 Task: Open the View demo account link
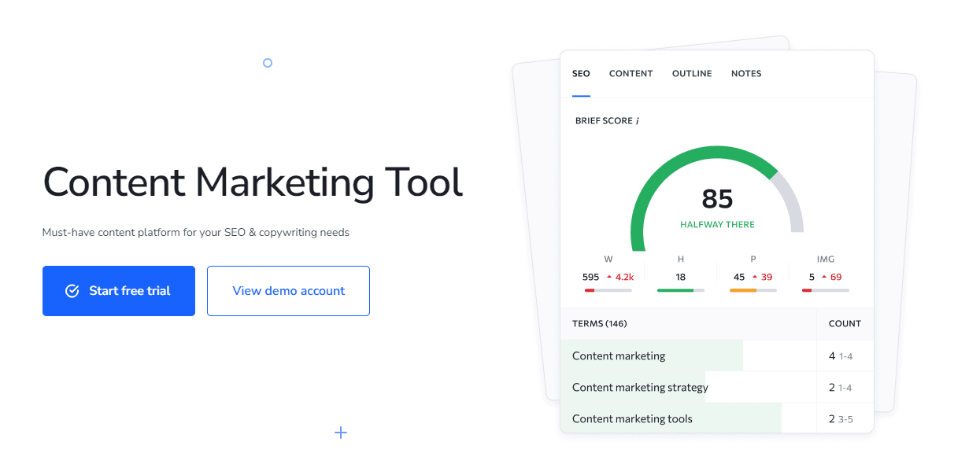[x=288, y=290]
